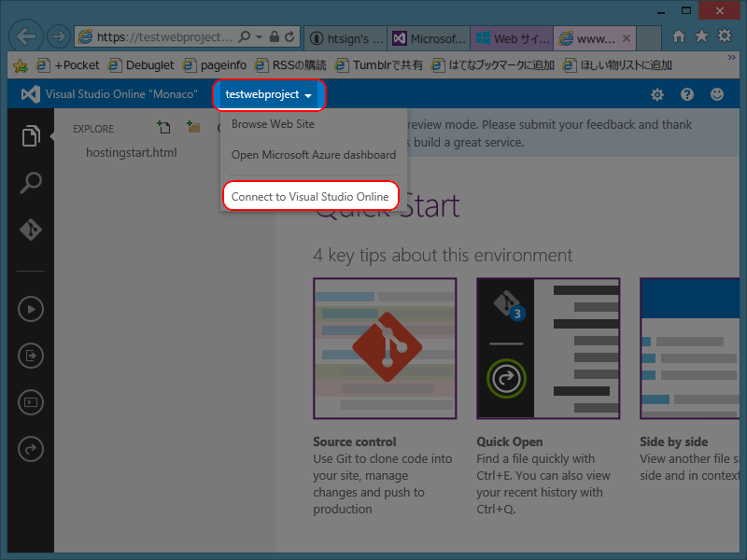The height and width of the screenshot is (560, 747).
Task: Click the address bar padlock icon
Action: pos(274,36)
